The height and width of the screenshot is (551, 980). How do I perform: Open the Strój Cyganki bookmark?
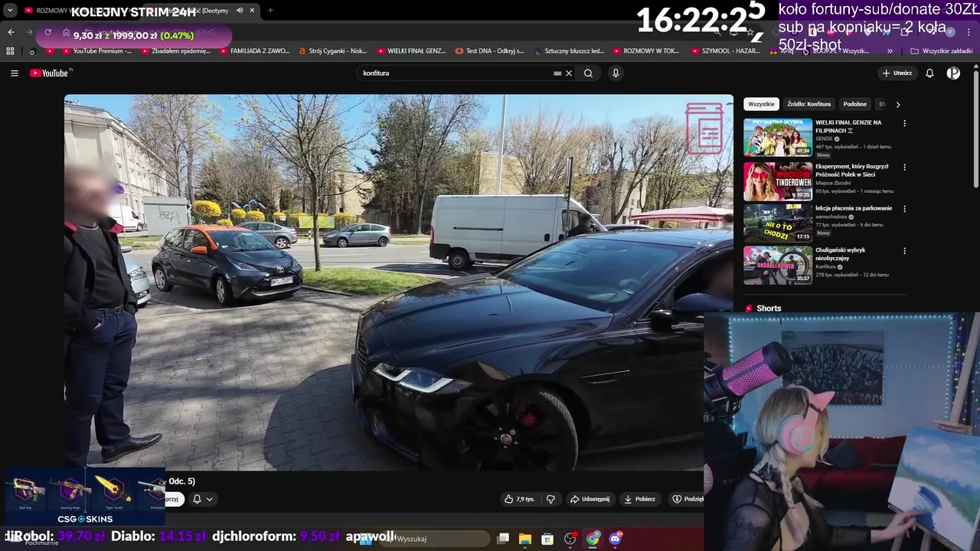tap(332, 51)
